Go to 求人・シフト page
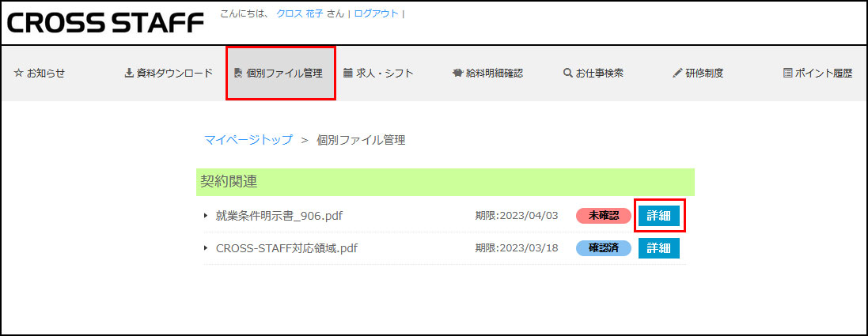Viewport: 868px width, 336px height. (379, 73)
